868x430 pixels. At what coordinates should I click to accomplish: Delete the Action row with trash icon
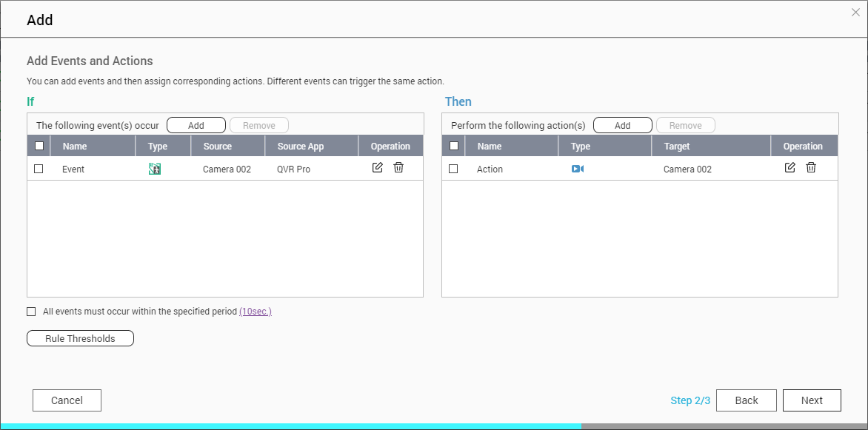click(x=811, y=168)
